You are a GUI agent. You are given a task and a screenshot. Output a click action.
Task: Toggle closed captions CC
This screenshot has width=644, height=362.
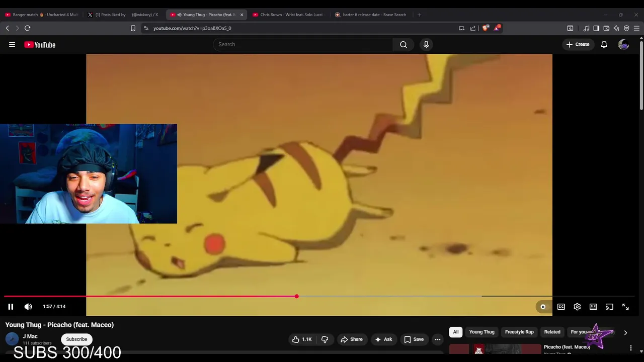coord(561,307)
